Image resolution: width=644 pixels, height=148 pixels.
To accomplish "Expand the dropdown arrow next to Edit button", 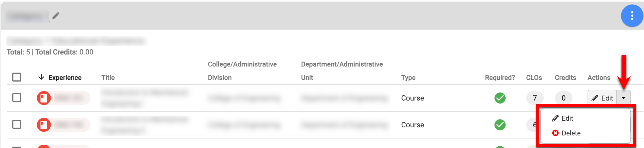I will pos(624,98).
